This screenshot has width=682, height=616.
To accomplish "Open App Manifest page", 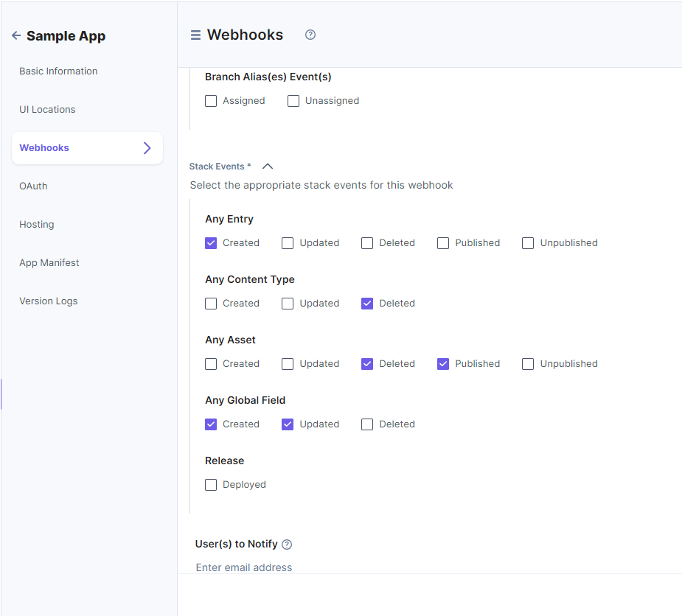I will point(49,263).
